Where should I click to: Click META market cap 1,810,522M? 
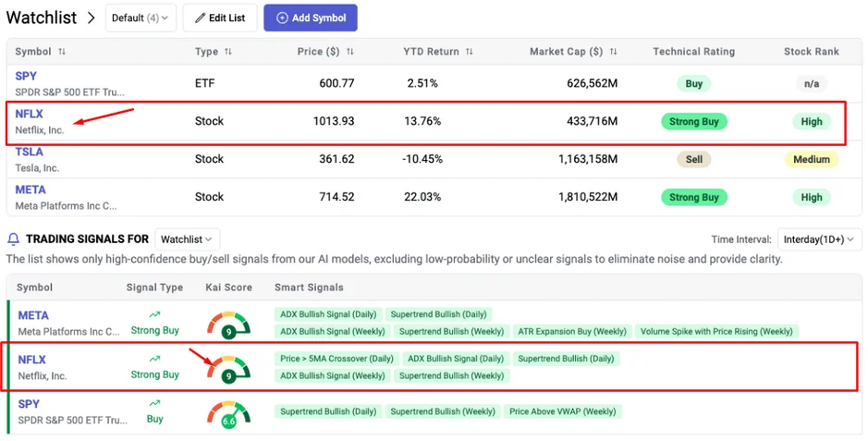click(x=588, y=196)
